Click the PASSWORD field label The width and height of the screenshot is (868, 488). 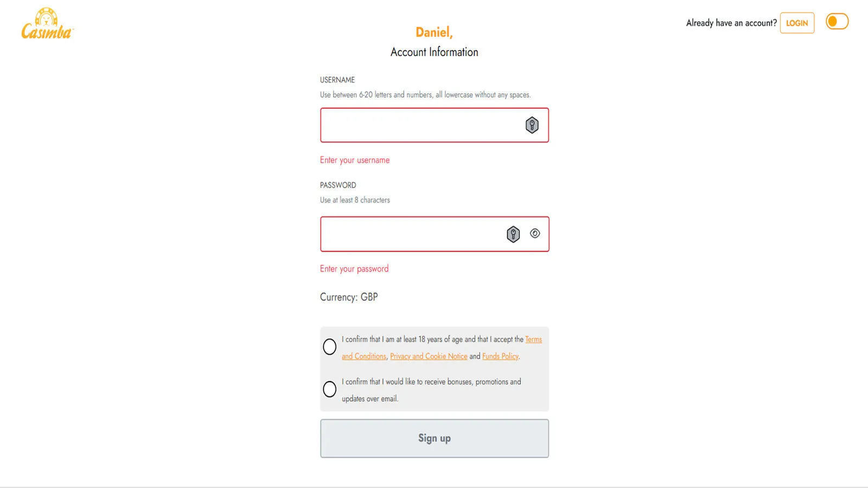tap(338, 185)
